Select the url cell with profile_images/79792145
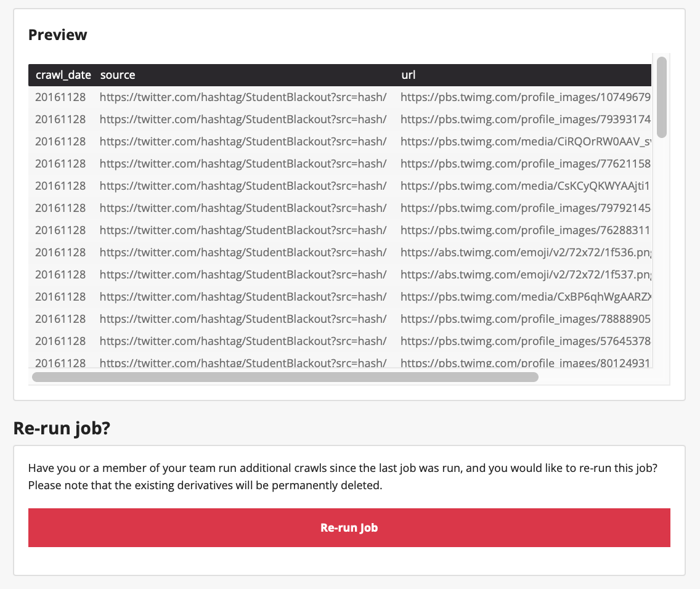This screenshot has width=700, height=589. point(525,208)
